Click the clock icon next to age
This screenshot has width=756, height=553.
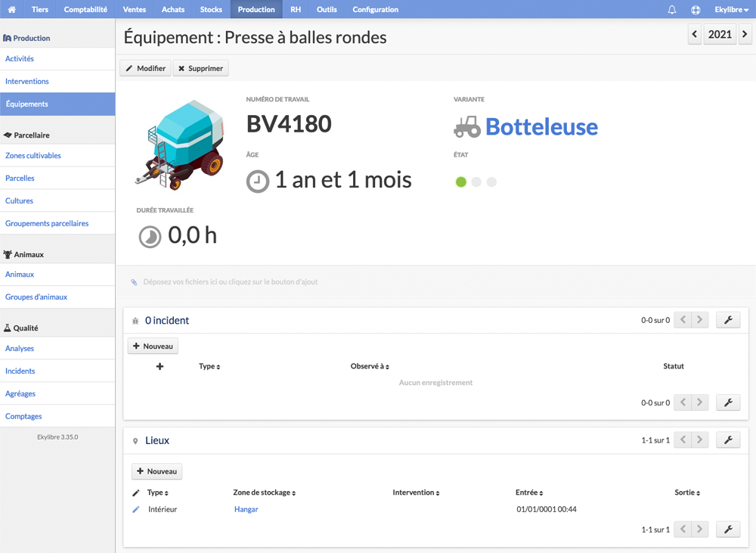point(258,182)
